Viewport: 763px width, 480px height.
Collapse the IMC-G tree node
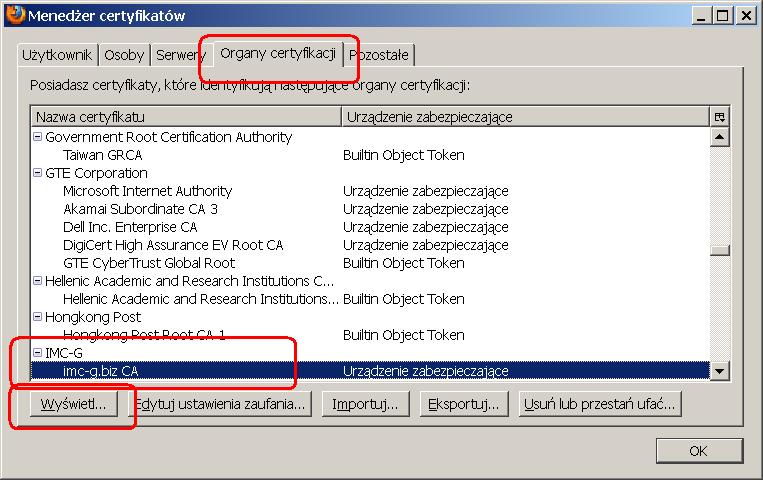38,353
